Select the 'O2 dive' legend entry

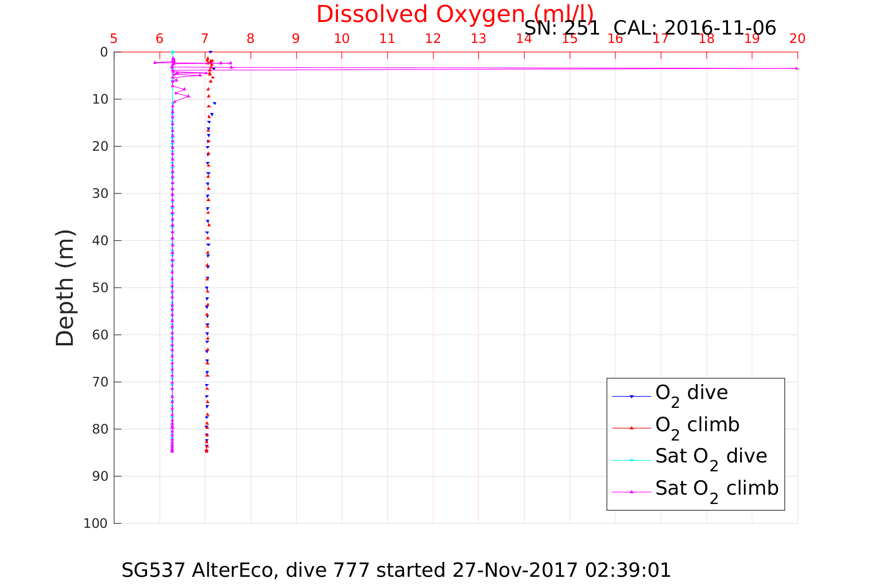pyautogui.click(x=691, y=395)
